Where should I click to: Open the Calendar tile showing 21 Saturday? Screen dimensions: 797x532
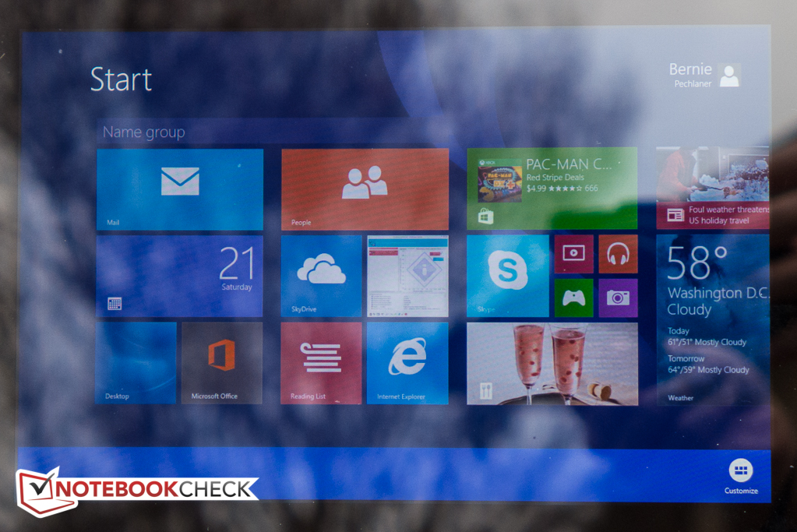(x=179, y=276)
